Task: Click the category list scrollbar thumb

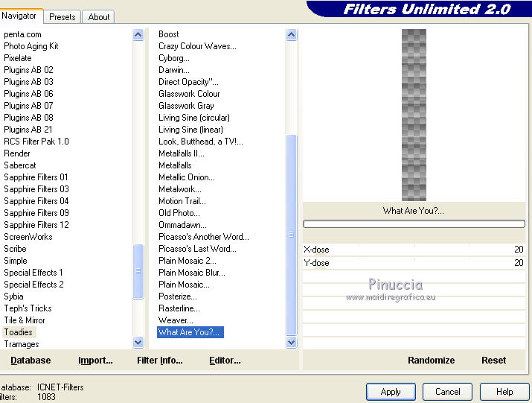Action: click(138, 271)
